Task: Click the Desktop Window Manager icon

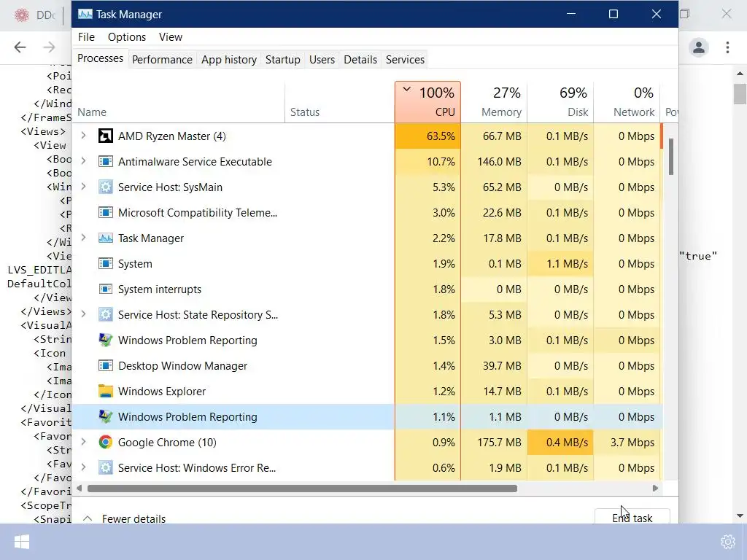Action: [105, 366]
